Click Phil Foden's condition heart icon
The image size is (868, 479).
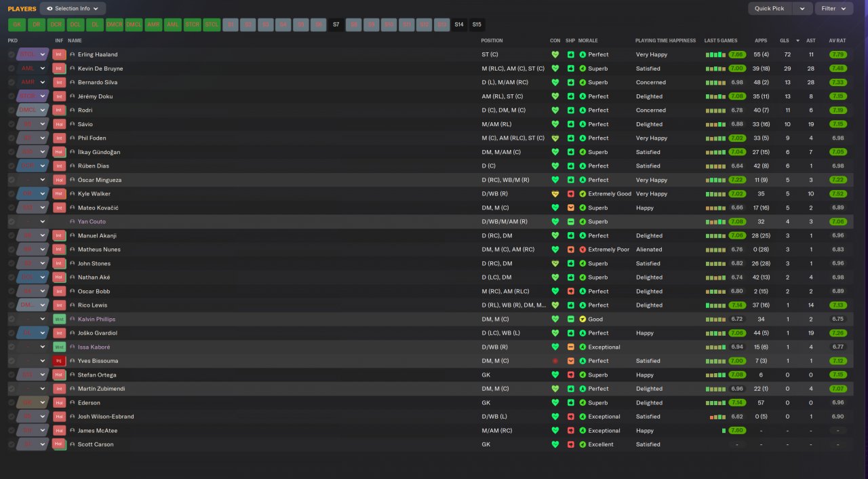pos(555,138)
